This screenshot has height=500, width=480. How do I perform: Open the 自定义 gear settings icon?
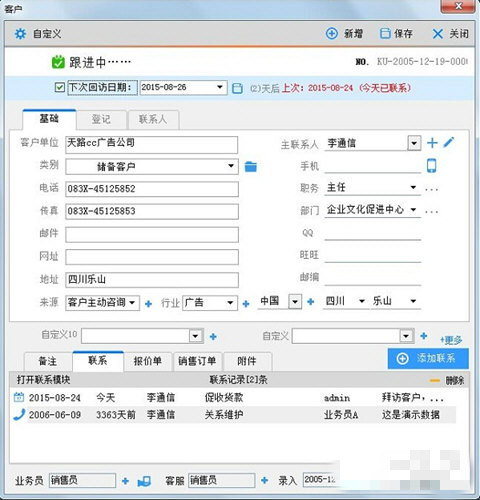pyautogui.click(x=20, y=33)
